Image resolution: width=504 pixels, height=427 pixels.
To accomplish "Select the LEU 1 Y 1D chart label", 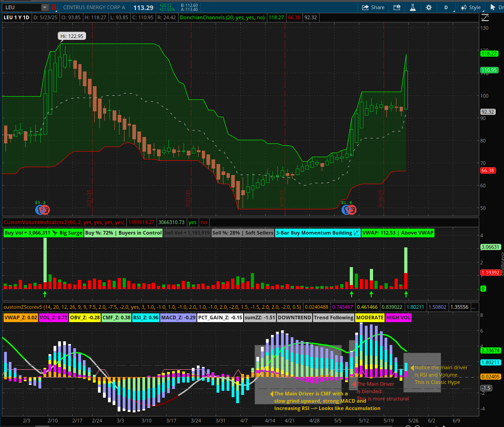I will [16, 17].
